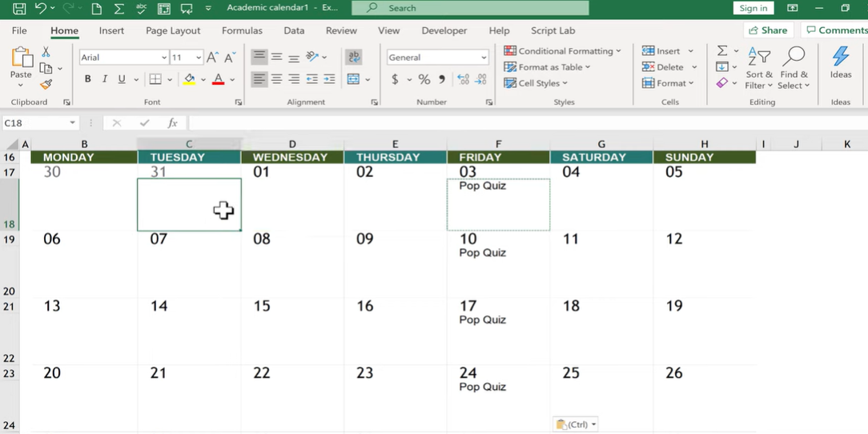
Task: Click the Copy icon in Clipboard group
Action: click(x=46, y=68)
